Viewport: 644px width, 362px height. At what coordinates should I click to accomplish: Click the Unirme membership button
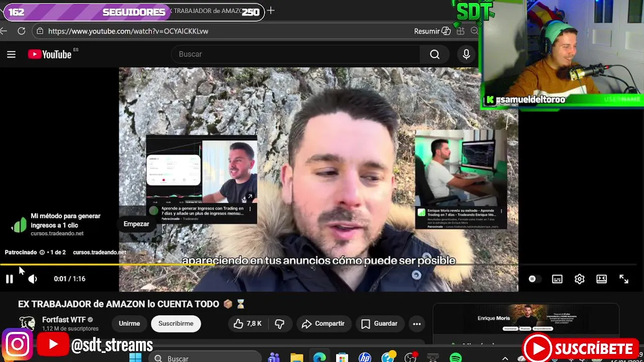pos(129,324)
